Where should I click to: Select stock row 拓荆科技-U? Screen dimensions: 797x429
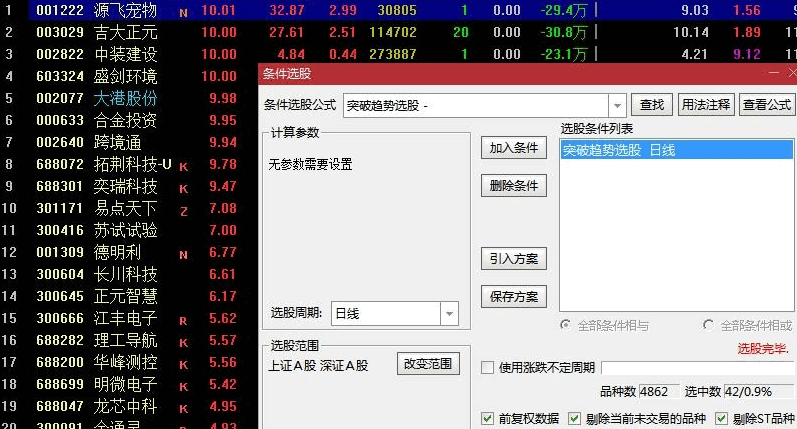coord(133,164)
